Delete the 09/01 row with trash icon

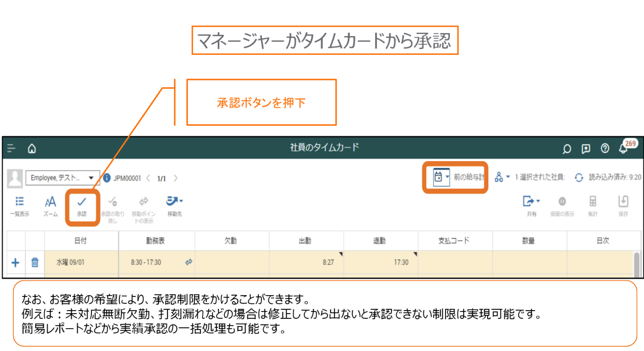tap(35, 262)
